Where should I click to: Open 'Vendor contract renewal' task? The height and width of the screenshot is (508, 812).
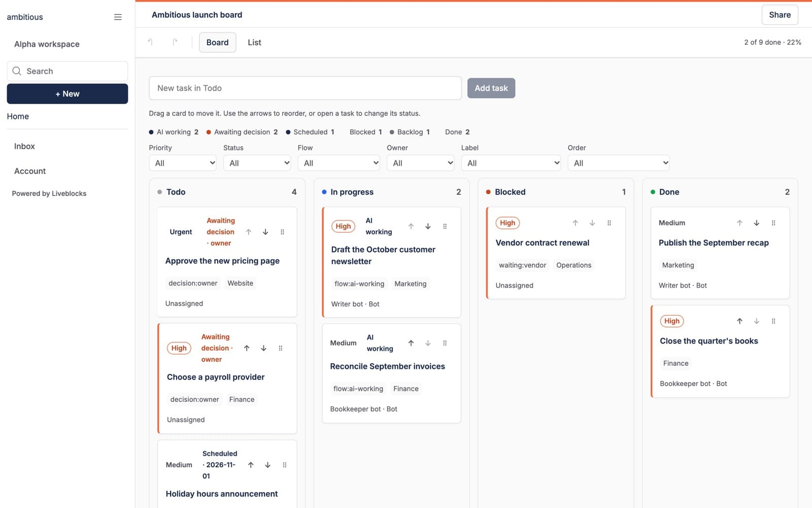click(x=543, y=243)
